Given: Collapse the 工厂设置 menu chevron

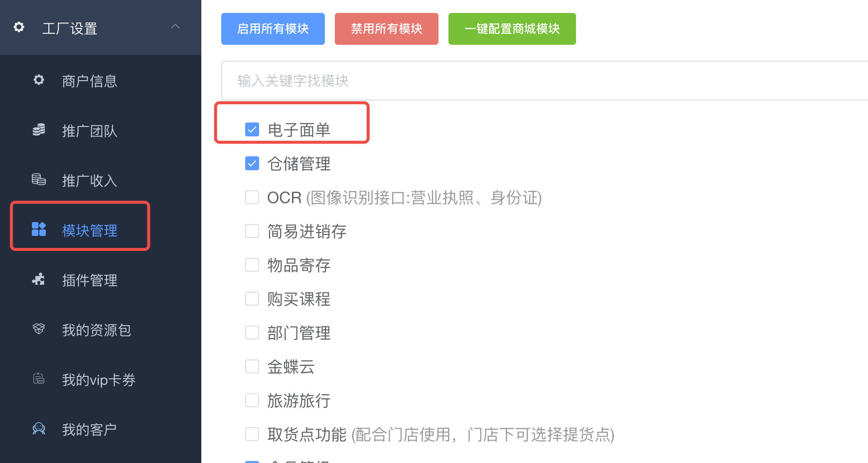Looking at the screenshot, I should pos(175,27).
